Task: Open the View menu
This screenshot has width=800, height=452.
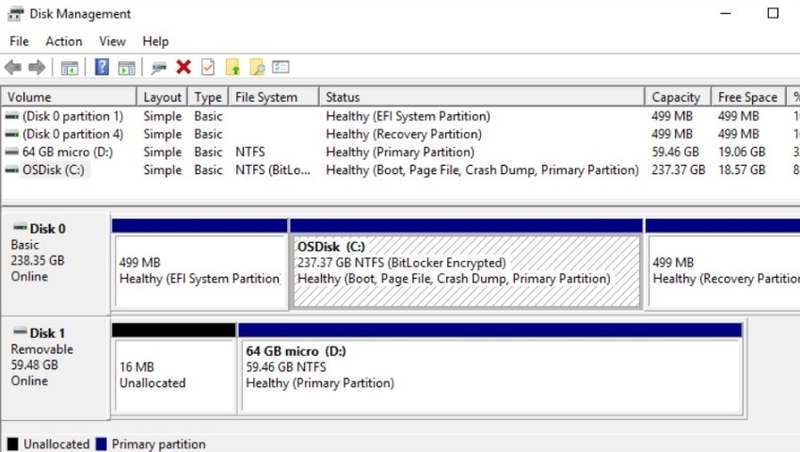Action: [x=112, y=41]
